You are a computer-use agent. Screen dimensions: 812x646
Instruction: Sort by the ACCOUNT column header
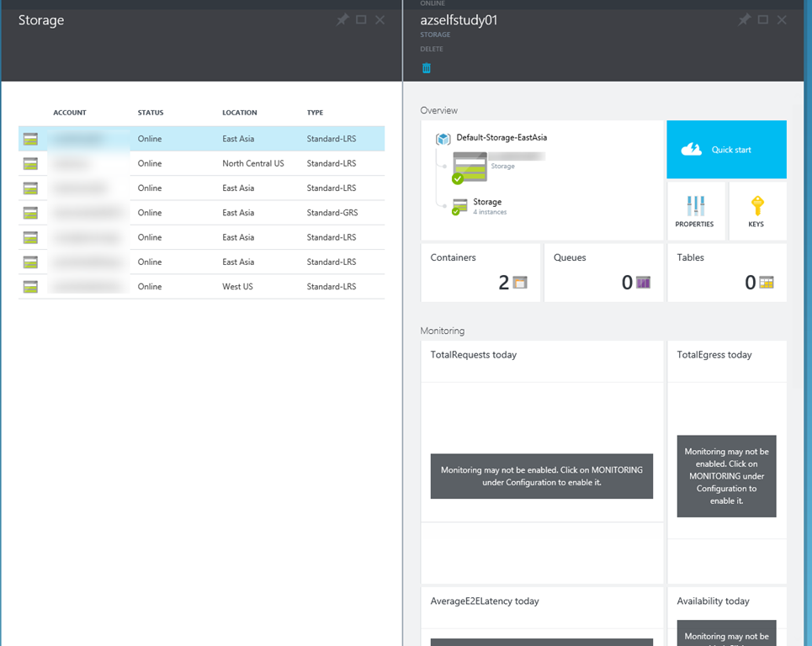pos(70,113)
